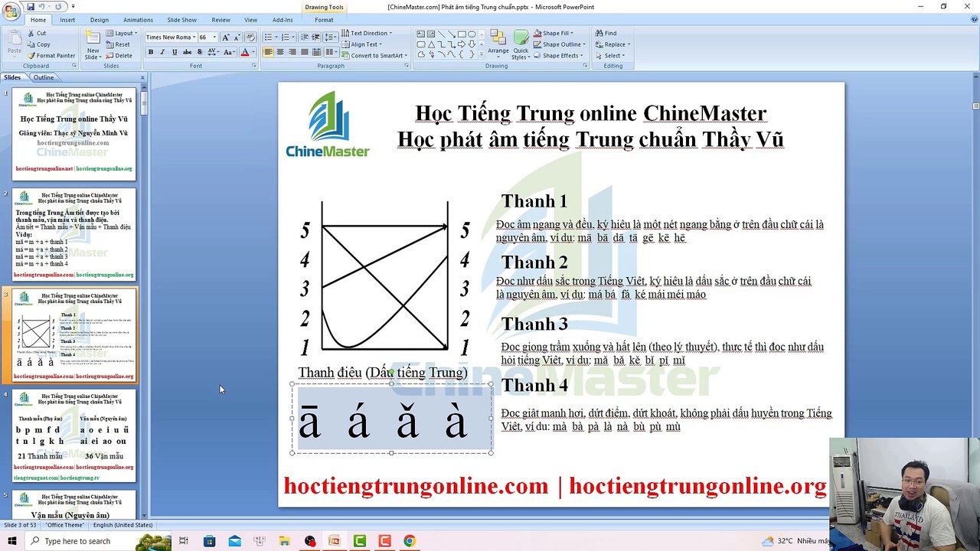This screenshot has height=551, width=980.
Task: Select the right arrow shape
Action: click(462, 44)
